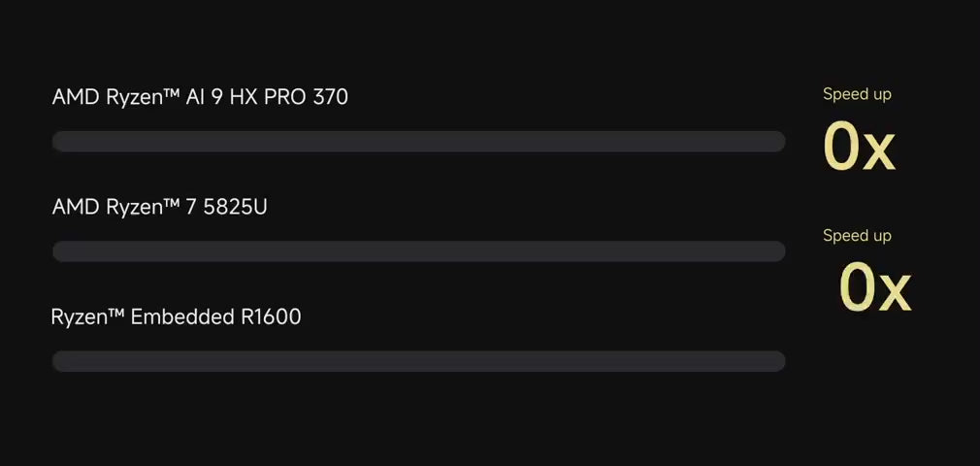The height and width of the screenshot is (466, 980).
Task: Click the right end of the AI 9 HX PRO 370 bar
Action: [x=776, y=142]
